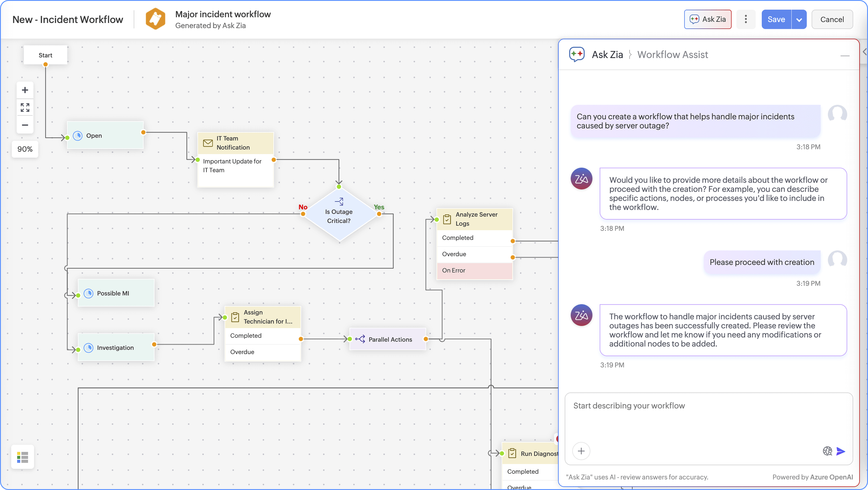
Task: Open the three-dot more options menu
Action: pyautogui.click(x=746, y=19)
